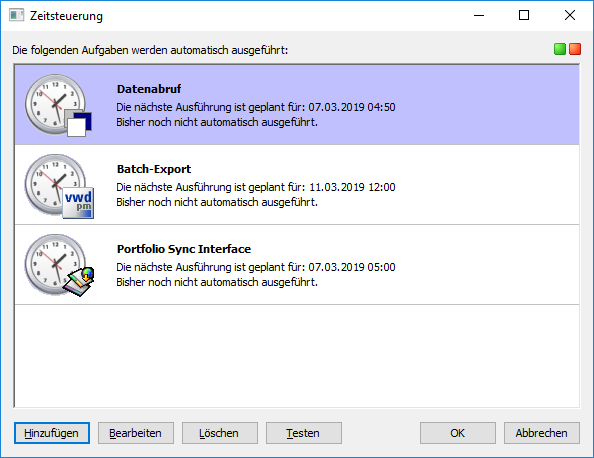Viewport: 594px width, 458px height.
Task: Click the green status indicator square
Action: [560, 49]
